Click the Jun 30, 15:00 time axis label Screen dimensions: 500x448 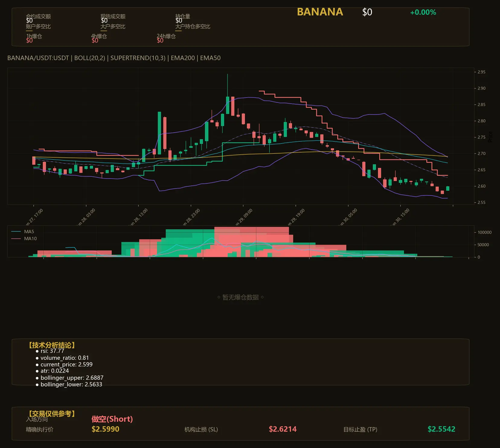(x=400, y=217)
